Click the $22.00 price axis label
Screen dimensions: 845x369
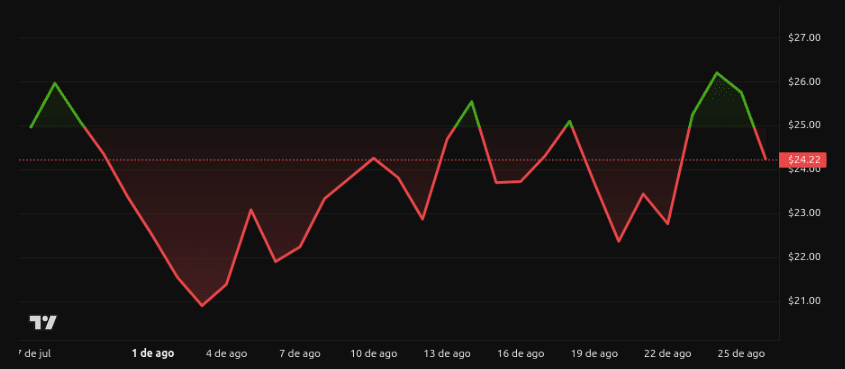point(804,257)
